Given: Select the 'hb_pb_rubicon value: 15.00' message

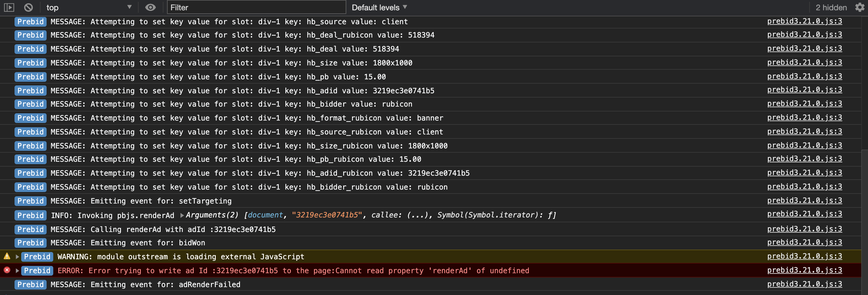Looking at the screenshot, I should tap(236, 159).
